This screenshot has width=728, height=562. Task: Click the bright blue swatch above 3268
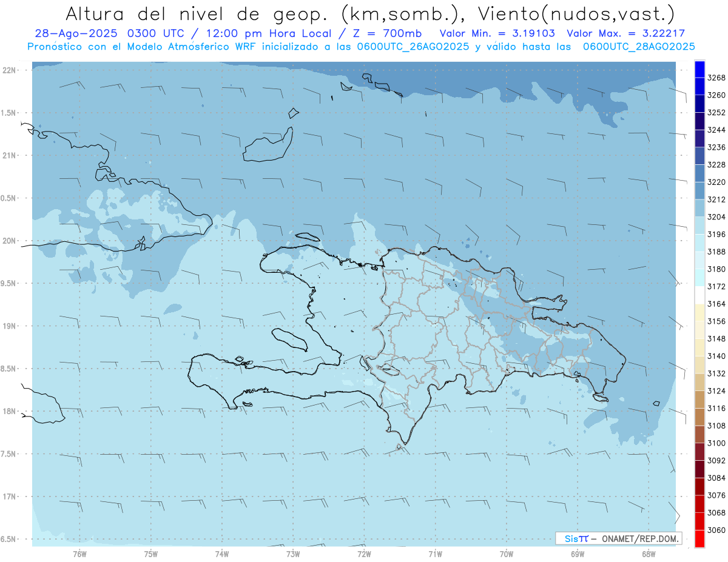699,69
